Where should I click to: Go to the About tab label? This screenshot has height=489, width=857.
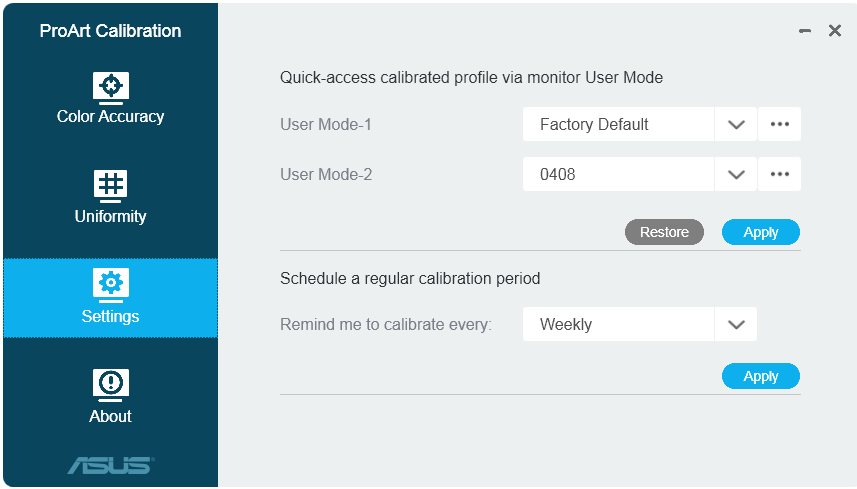110,416
